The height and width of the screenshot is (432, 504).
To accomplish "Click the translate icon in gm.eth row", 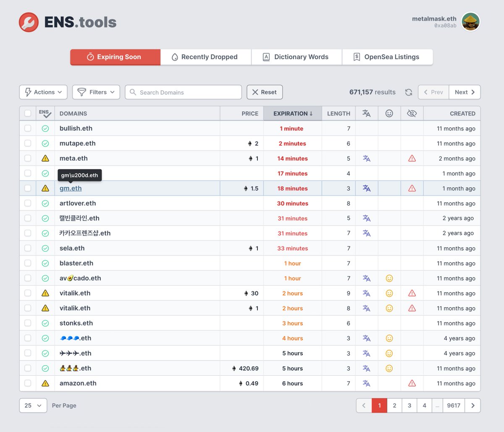I will point(367,189).
